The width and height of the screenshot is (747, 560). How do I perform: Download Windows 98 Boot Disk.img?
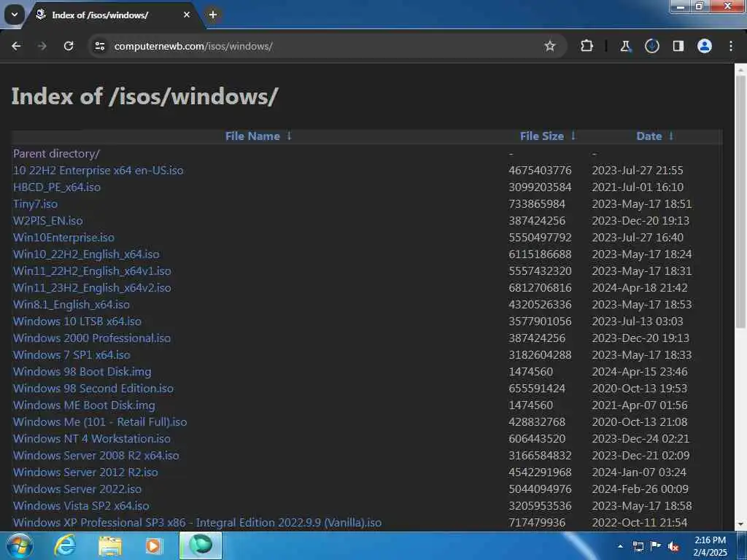(82, 371)
